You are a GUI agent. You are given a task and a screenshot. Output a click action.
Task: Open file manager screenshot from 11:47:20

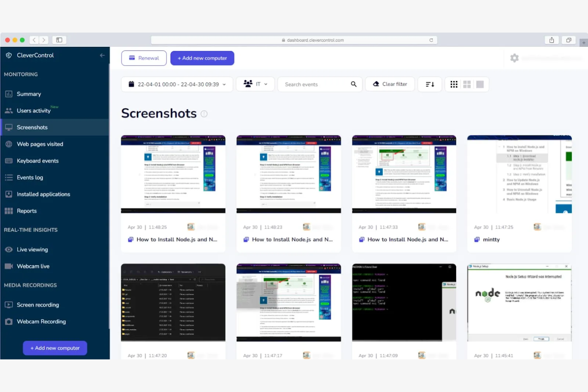173,303
